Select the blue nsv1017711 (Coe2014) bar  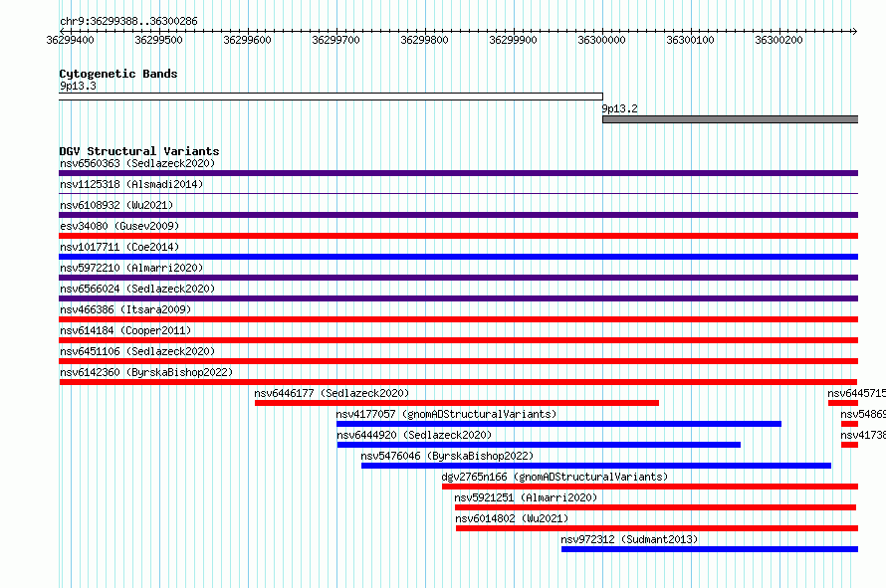(x=458, y=257)
